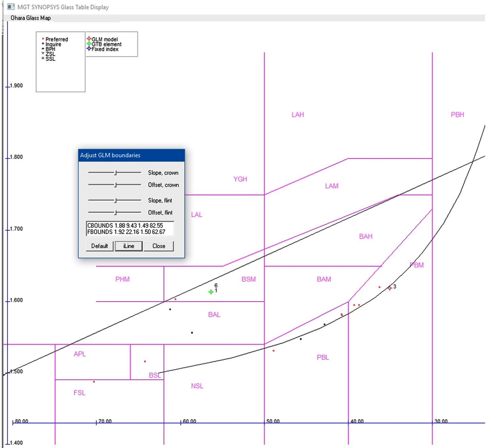Click the Offset, flint slider handle

(116, 212)
